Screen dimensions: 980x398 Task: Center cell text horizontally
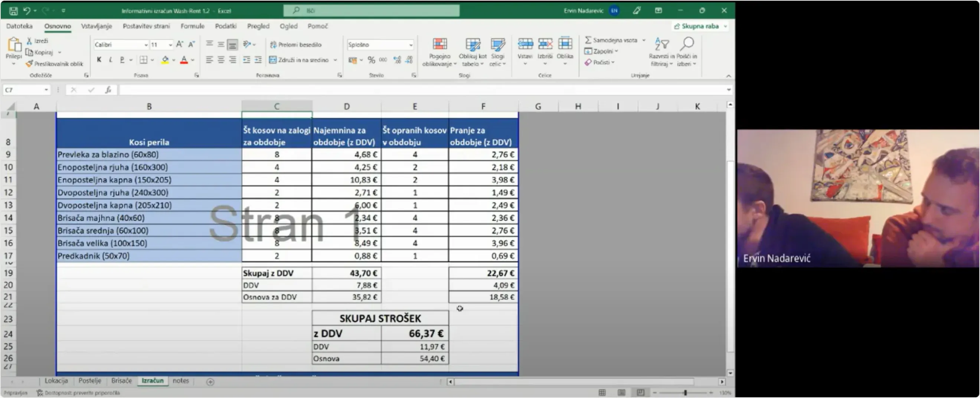(220, 60)
